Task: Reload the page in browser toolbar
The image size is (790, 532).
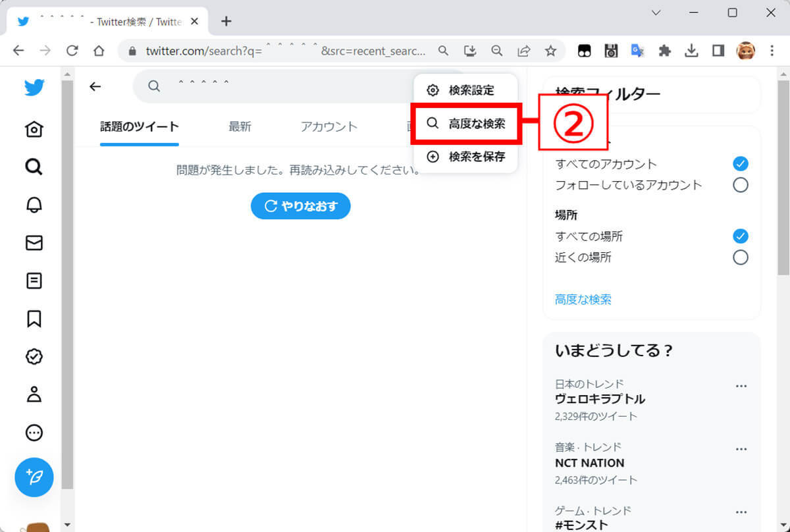Action: pyautogui.click(x=72, y=51)
